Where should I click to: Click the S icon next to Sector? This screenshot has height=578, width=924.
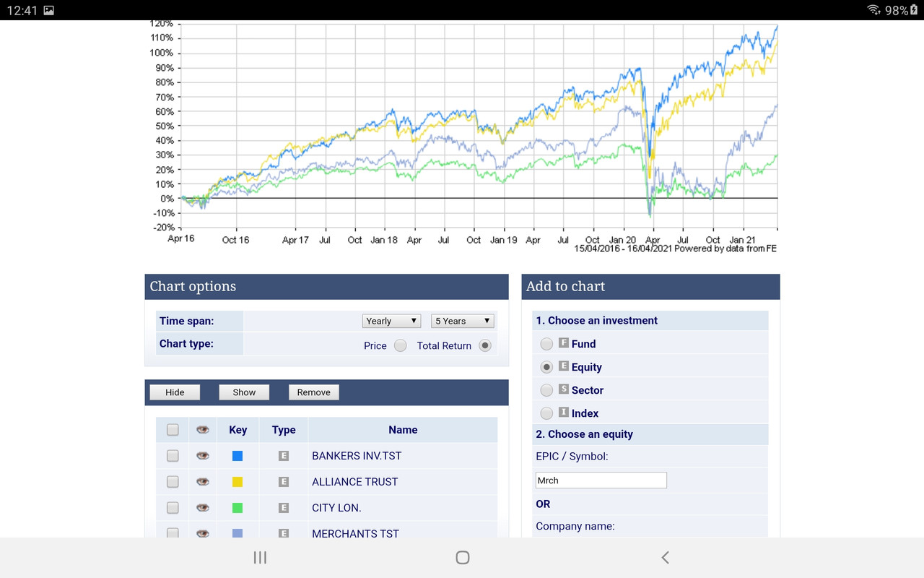coord(564,389)
